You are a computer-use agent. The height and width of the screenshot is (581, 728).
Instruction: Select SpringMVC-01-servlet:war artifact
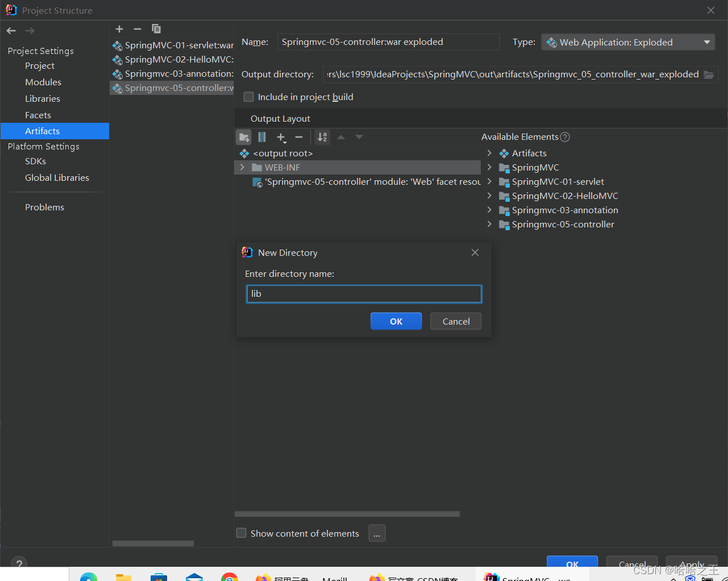(x=172, y=45)
